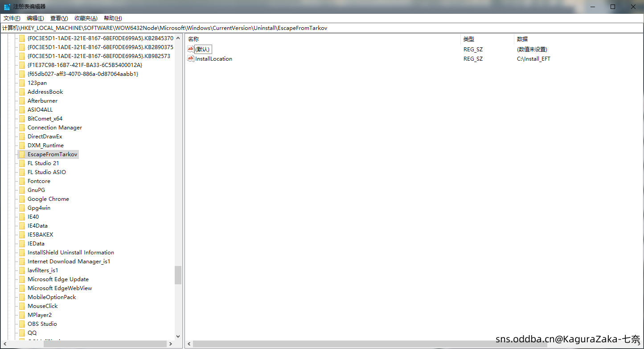Click the OBS Studio key folder icon
This screenshot has width=644, height=349.
(22, 324)
